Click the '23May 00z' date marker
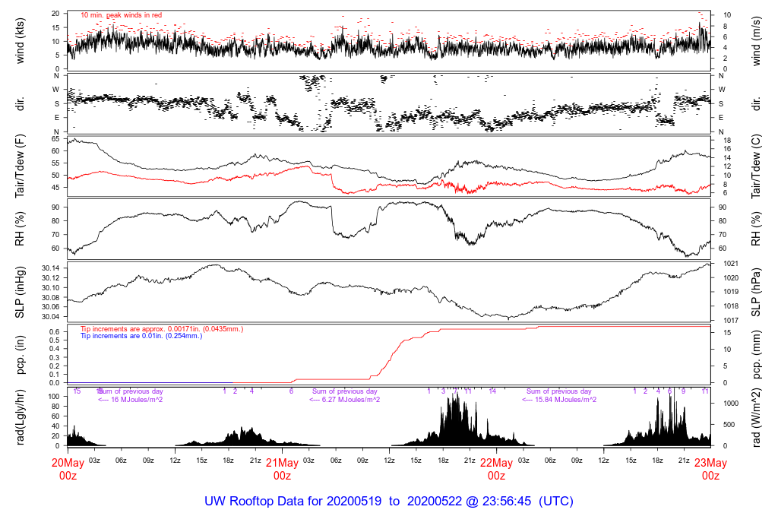This screenshot has width=778, height=532. [710, 469]
